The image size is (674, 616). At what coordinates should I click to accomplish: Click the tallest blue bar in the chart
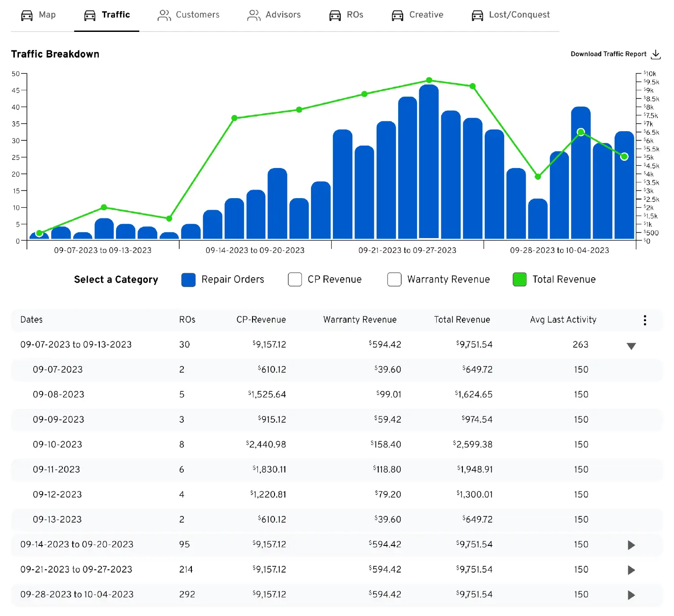click(x=429, y=161)
